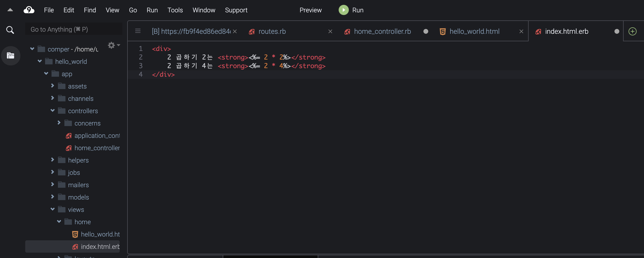Expand the models folder

pos(53,197)
